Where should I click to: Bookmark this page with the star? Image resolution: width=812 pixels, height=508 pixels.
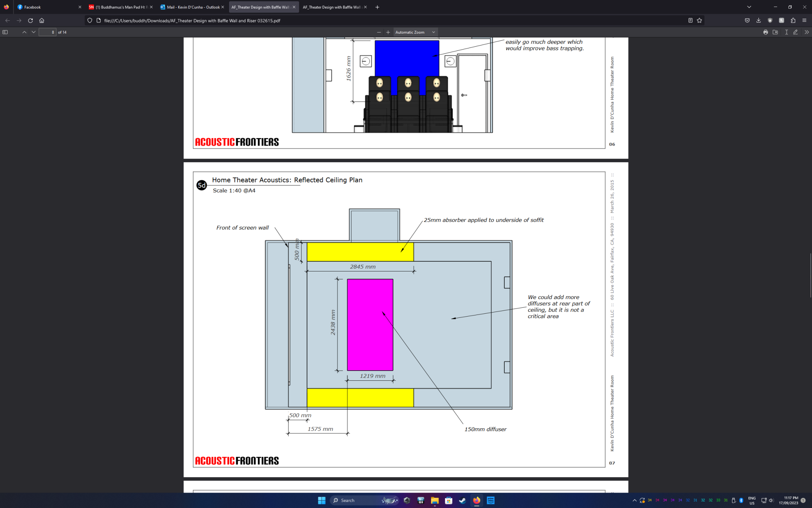pos(699,20)
